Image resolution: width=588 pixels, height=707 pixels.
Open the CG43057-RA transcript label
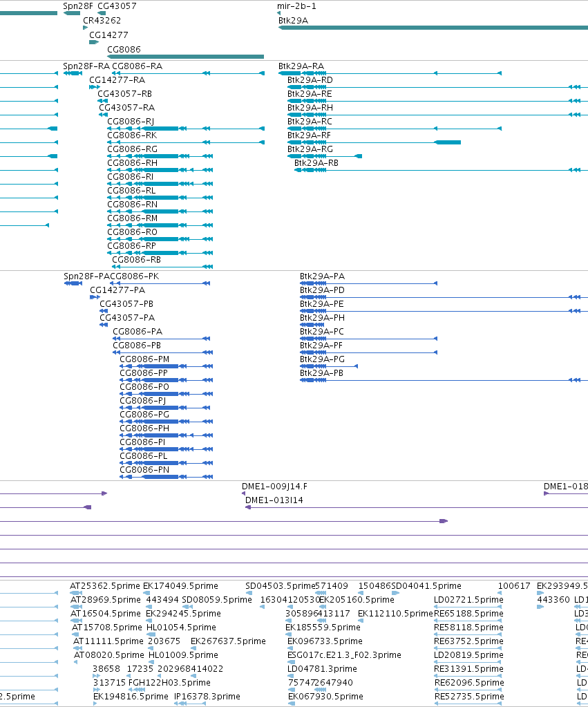[126, 107]
